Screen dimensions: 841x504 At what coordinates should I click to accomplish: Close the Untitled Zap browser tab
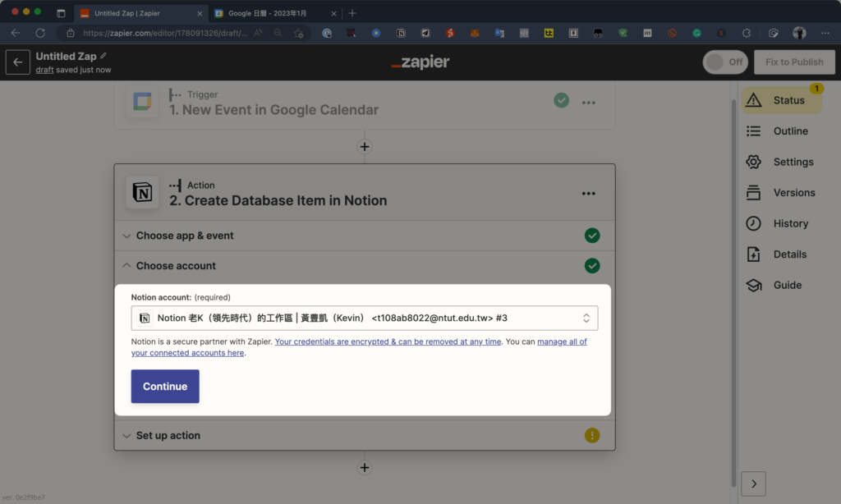click(x=200, y=13)
